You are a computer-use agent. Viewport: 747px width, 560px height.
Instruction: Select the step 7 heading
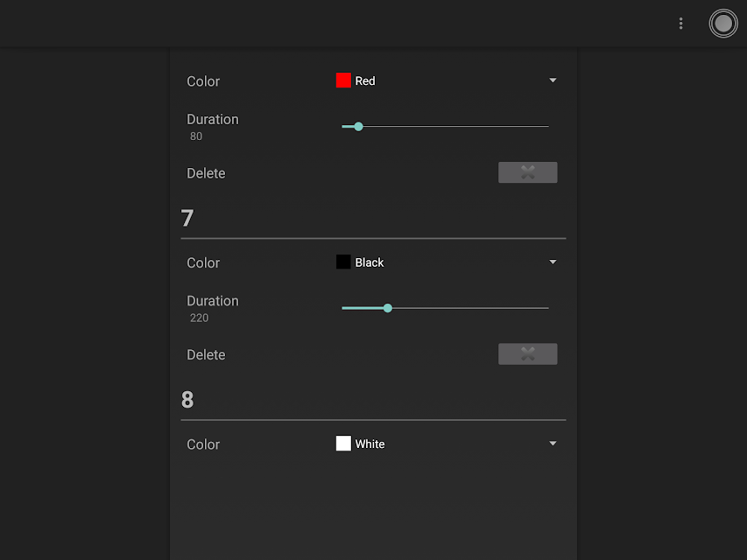coord(187,218)
